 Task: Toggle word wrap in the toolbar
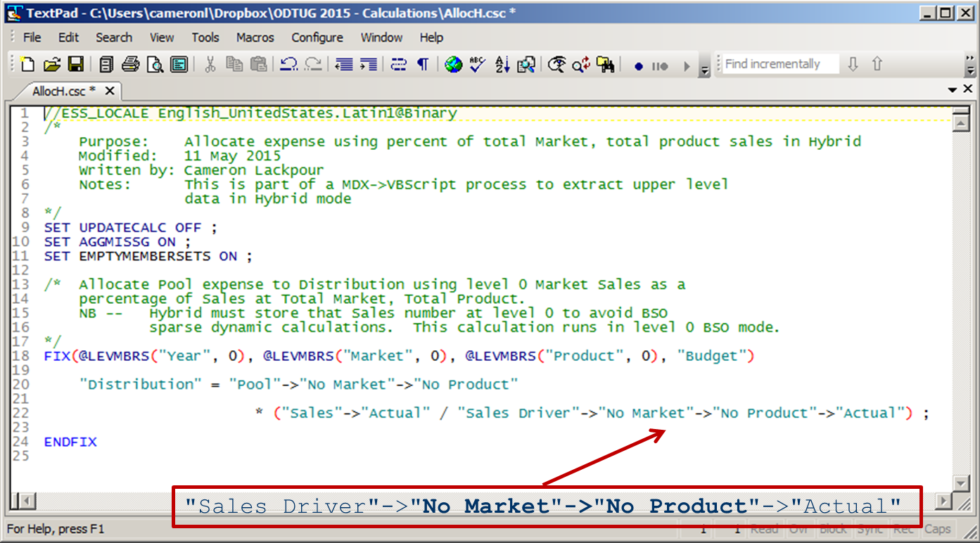[399, 65]
